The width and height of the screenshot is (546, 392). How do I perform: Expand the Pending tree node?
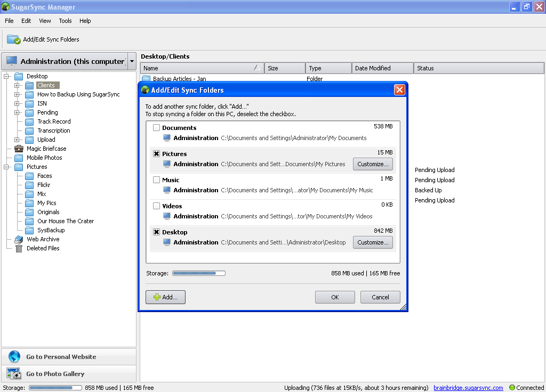(x=17, y=112)
